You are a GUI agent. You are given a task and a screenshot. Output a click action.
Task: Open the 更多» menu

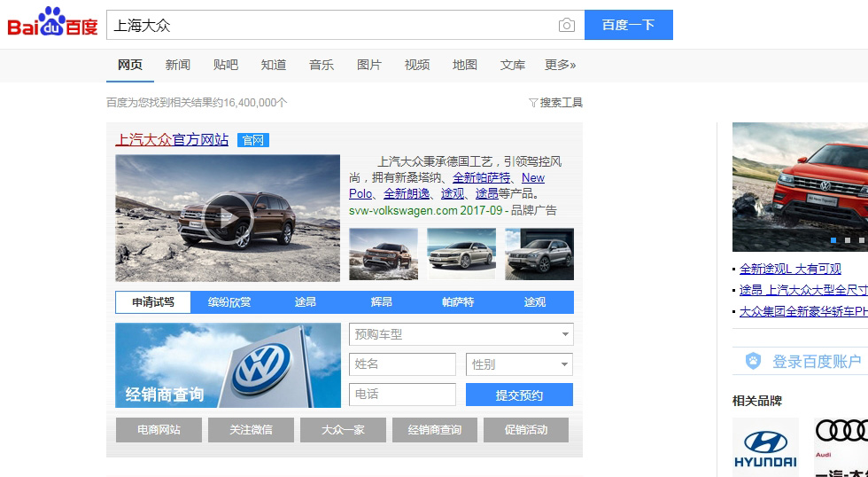(560, 65)
